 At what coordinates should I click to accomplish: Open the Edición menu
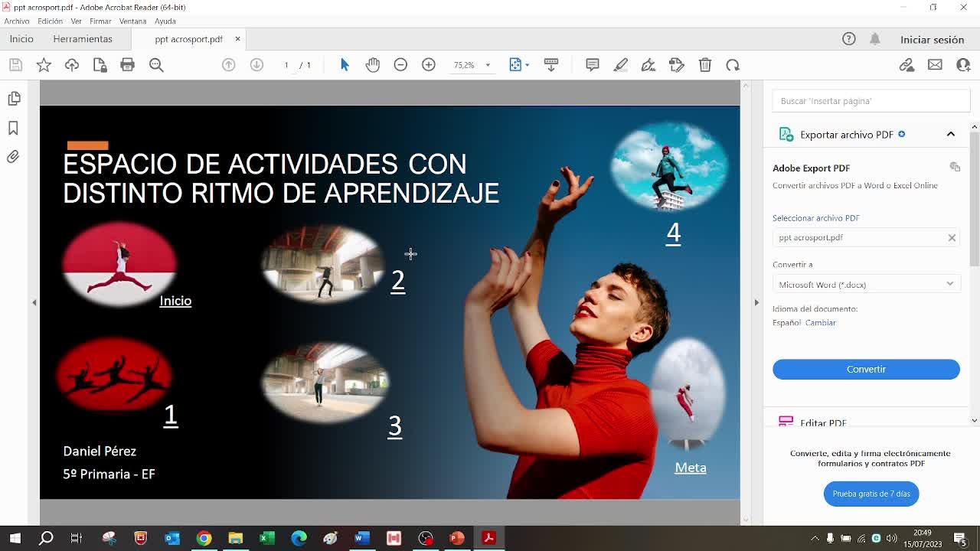pyautogui.click(x=50, y=21)
